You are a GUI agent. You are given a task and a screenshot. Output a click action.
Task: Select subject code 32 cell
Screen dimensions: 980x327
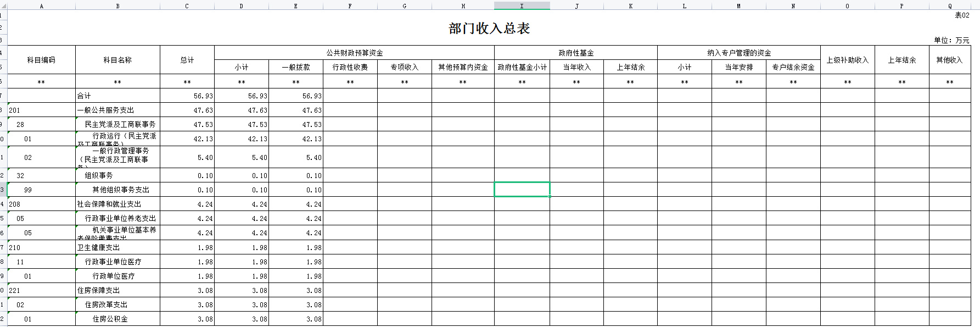pyautogui.click(x=41, y=175)
